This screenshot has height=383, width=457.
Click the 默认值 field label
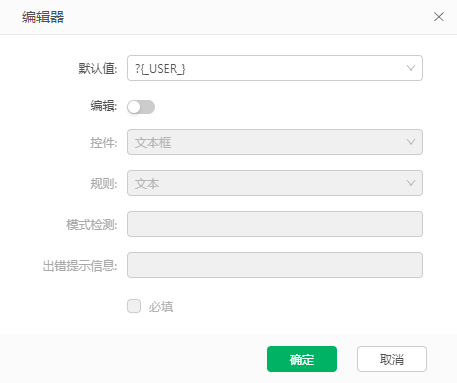point(98,68)
